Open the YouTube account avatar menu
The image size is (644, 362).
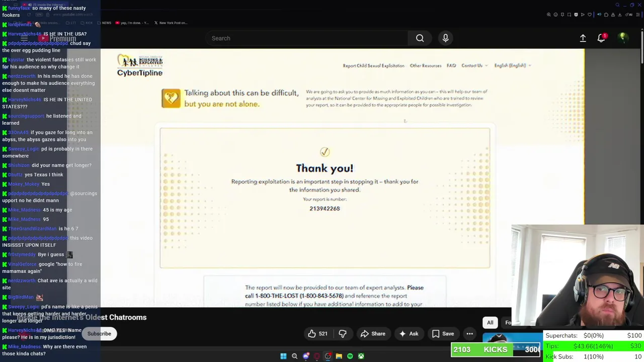622,38
